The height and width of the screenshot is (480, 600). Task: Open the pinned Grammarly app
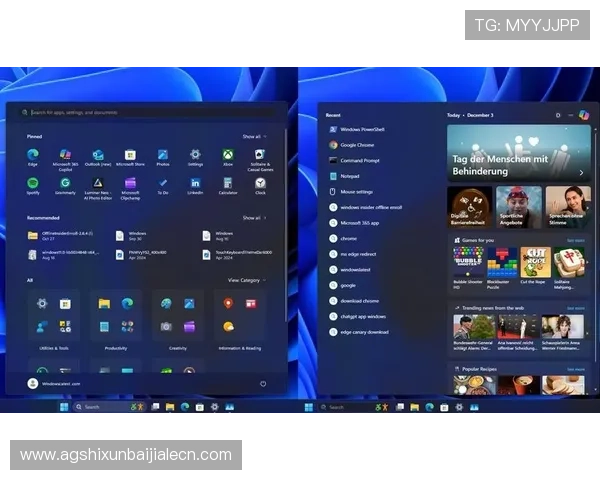pos(65,183)
